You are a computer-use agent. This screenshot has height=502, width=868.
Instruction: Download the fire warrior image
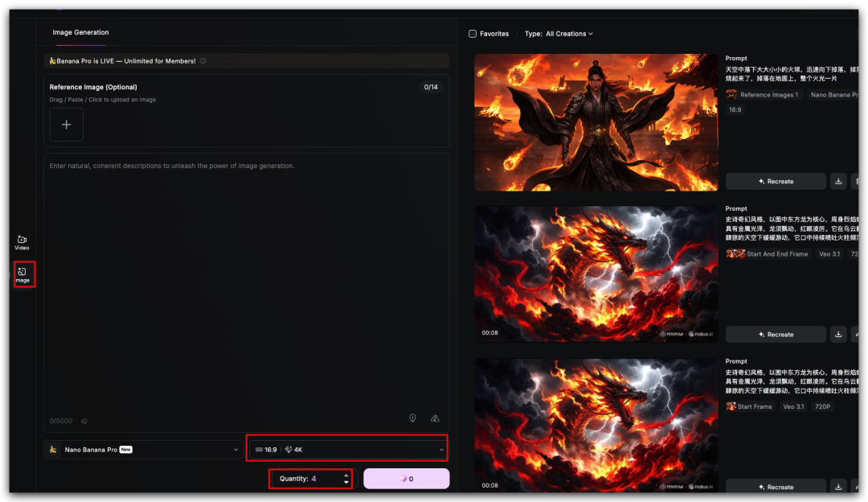click(x=838, y=181)
